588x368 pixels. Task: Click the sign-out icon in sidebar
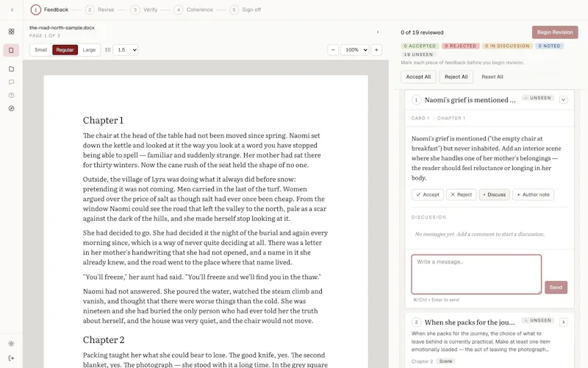[11, 358]
